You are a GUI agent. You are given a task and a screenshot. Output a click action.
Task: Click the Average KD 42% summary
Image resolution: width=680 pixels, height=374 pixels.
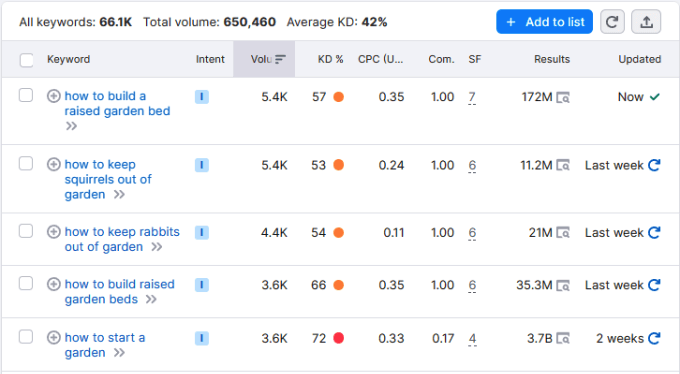coord(337,22)
